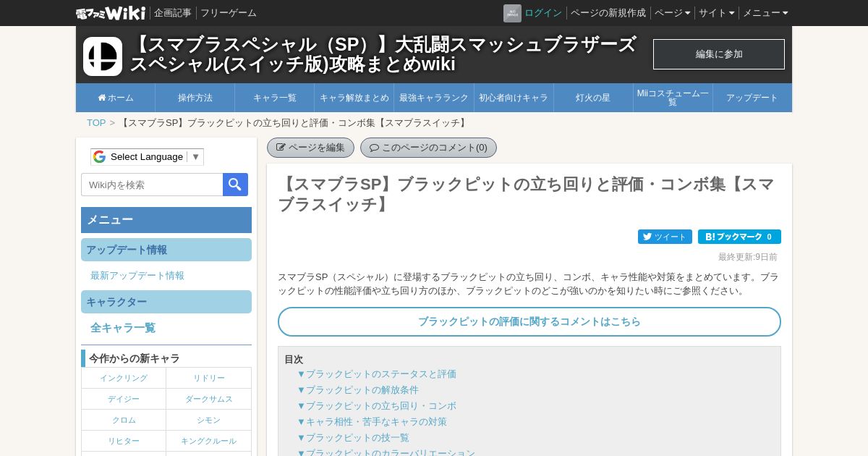Select クロム in new characters table

click(x=124, y=420)
